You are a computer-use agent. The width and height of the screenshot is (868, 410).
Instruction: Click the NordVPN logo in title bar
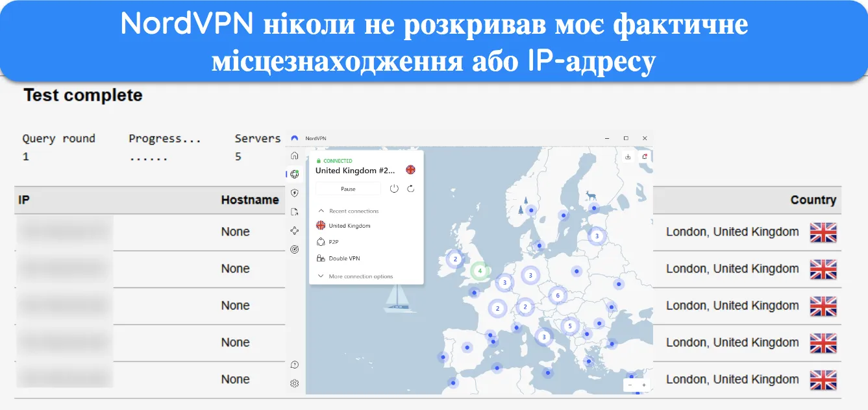(295, 138)
